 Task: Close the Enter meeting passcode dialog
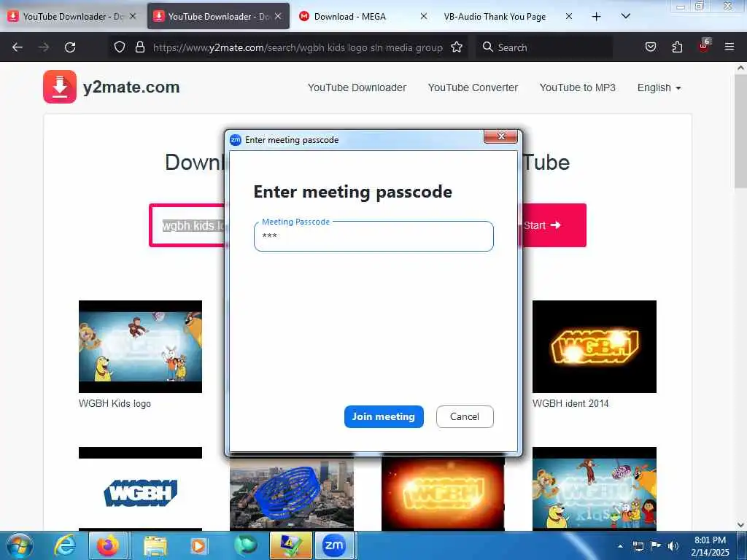click(500, 136)
